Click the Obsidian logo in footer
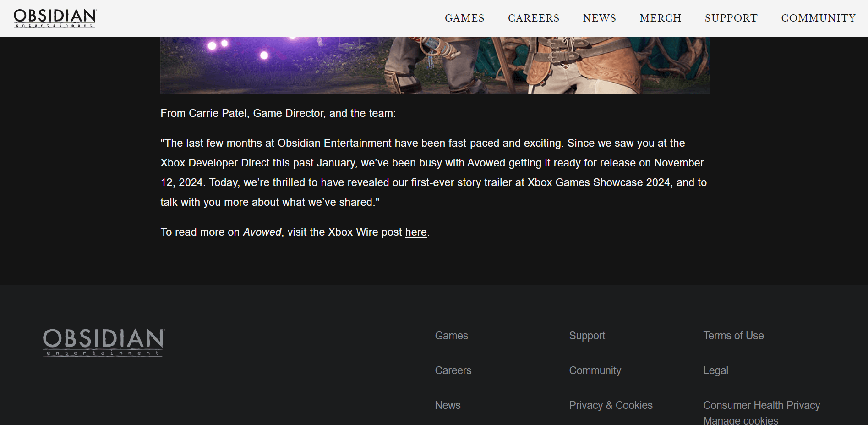 [x=104, y=342]
